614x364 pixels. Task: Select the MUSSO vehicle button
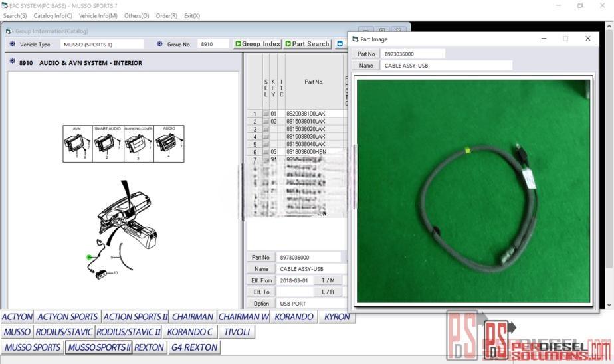click(x=17, y=332)
